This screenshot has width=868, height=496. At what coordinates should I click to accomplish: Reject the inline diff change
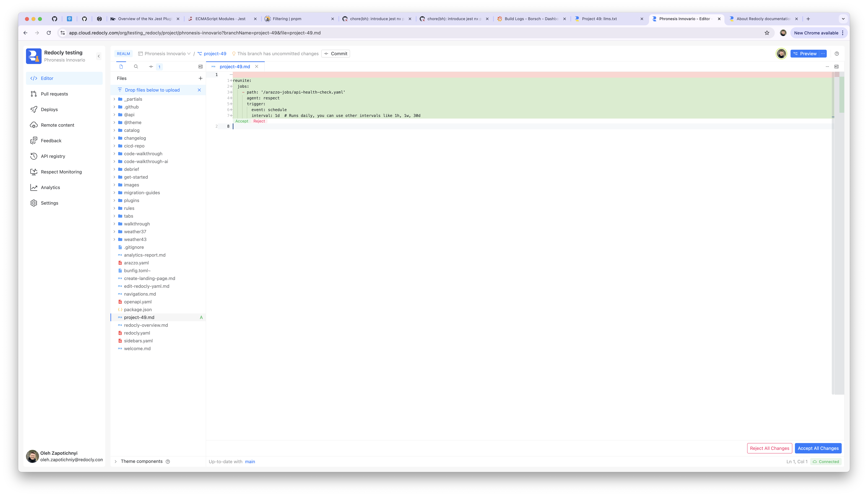(259, 121)
